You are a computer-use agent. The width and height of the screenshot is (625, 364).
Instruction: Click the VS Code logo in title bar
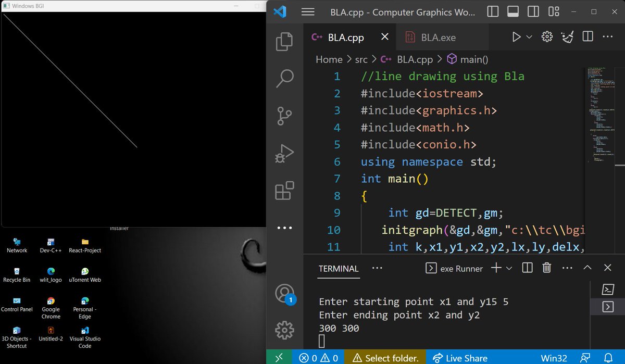(x=280, y=12)
